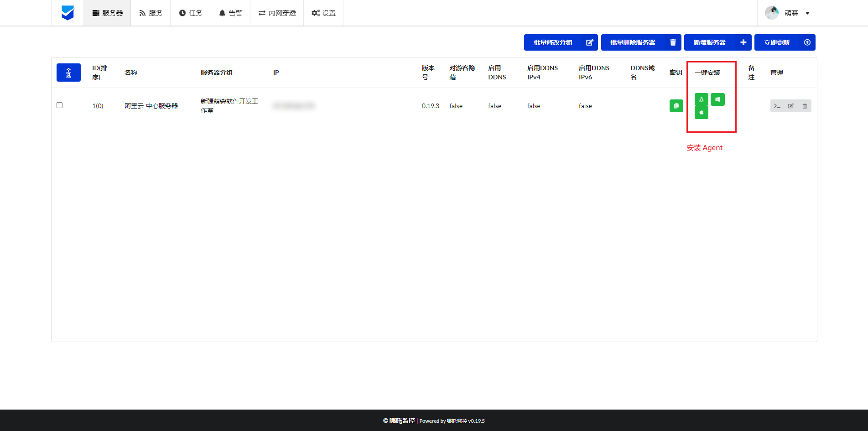Viewport: 868px width, 431px height.
Task: Copy the macOS one-click install command
Action: [701, 112]
